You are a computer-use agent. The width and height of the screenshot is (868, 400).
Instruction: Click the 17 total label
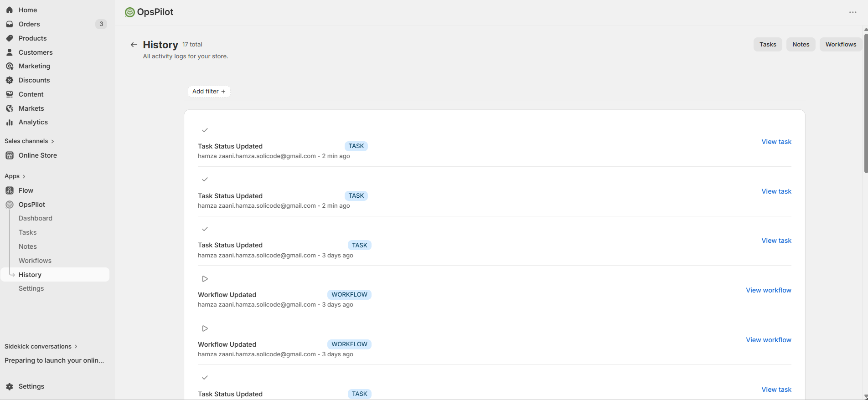pyautogui.click(x=192, y=45)
